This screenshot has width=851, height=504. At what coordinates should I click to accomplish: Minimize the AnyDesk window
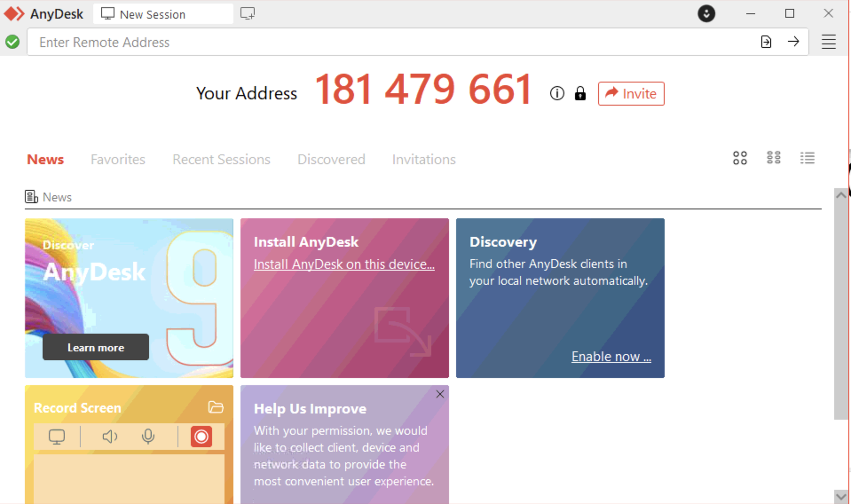(x=750, y=14)
